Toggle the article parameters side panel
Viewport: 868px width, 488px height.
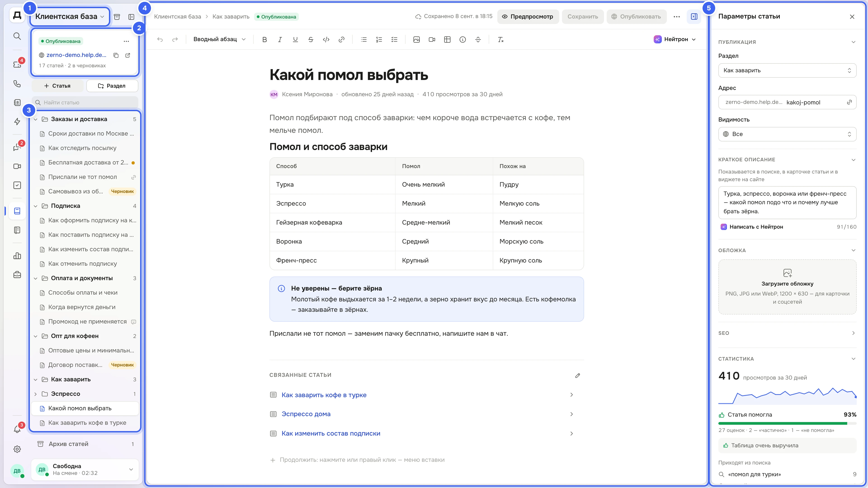click(x=694, y=16)
